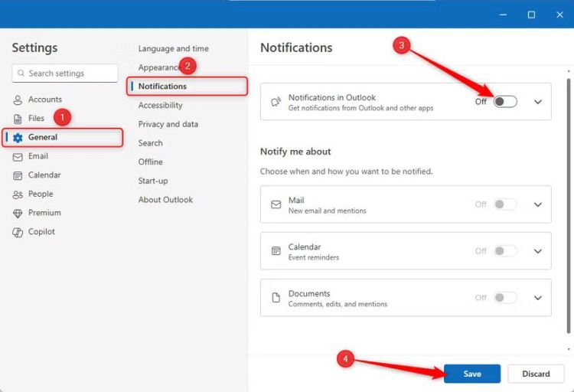The height and width of the screenshot is (392, 574).
Task: Expand the Notifications in Outlook section chevron
Action: tap(537, 102)
